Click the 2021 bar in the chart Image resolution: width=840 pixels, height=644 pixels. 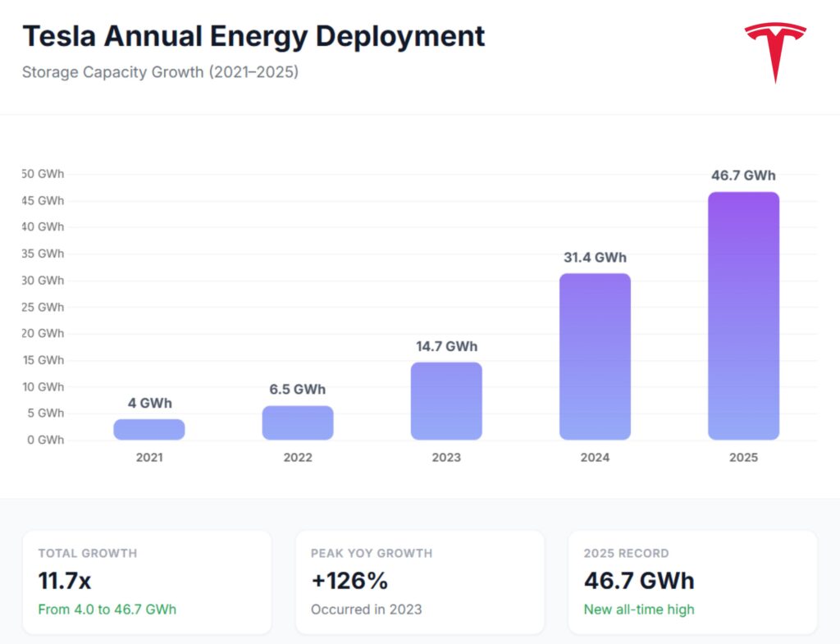click(149, 429)
